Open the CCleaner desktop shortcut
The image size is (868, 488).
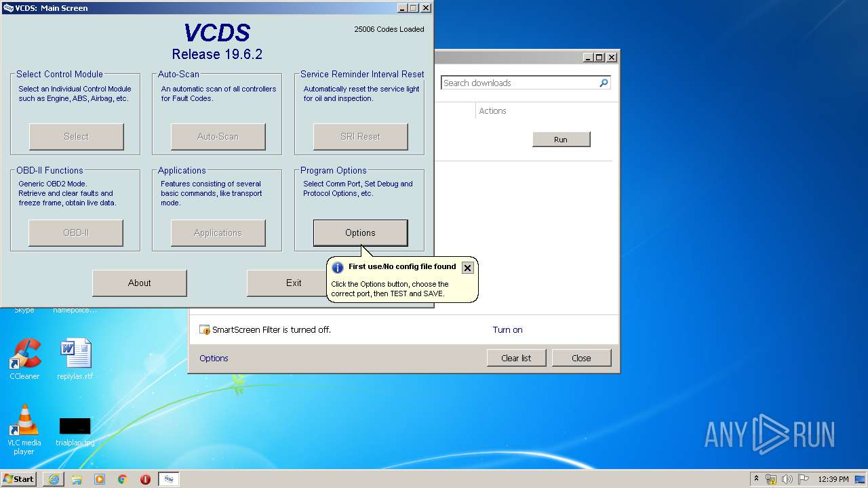[x=24, y=359]
